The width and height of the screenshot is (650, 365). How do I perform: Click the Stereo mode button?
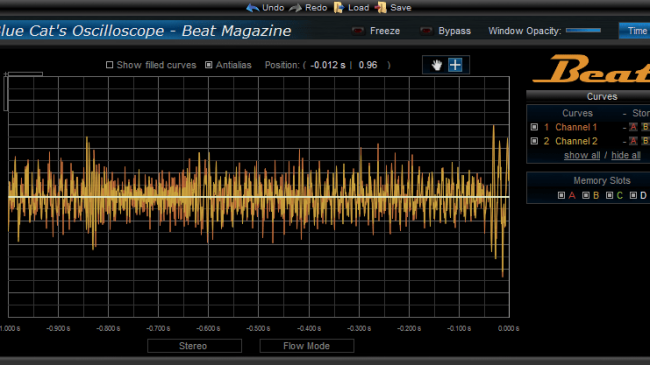(194, 346)
